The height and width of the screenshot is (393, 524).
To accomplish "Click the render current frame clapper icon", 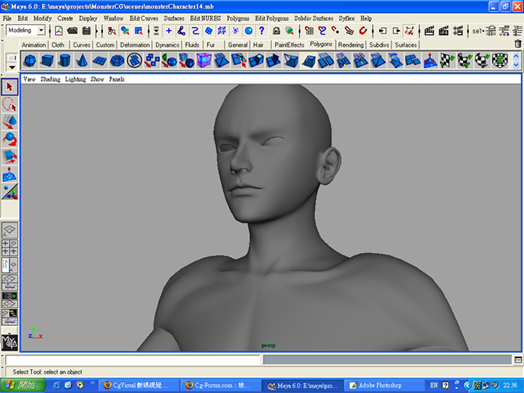I will pyautogui.click(x=429, y=31).
